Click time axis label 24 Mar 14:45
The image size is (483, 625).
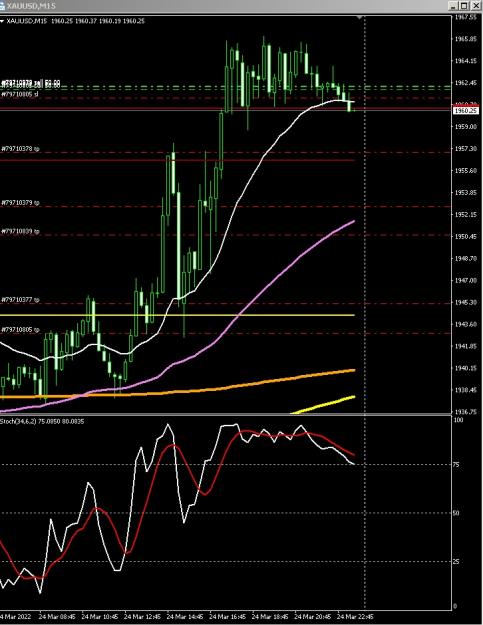(185, 617)
